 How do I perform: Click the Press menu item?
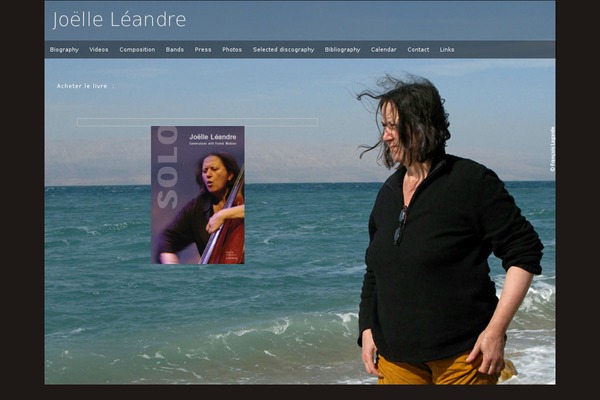203,49
